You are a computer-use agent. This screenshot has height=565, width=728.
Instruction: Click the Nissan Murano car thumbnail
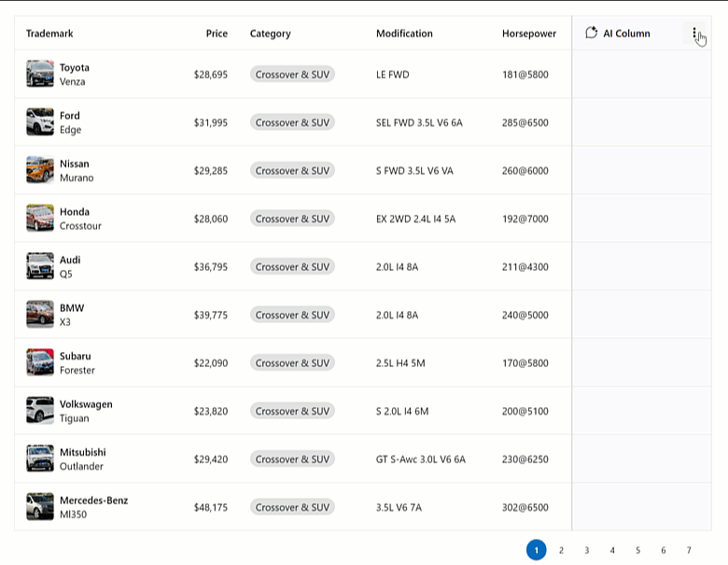coord(40,170)
